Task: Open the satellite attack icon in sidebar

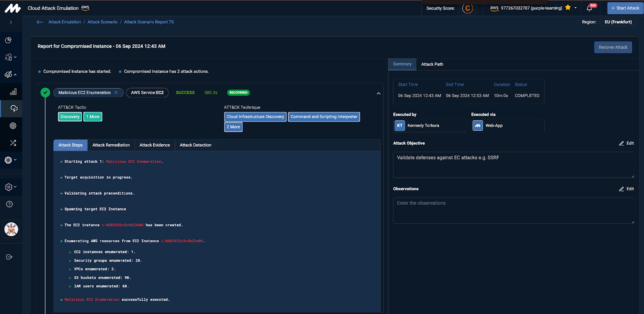Action: coord(8,75)
